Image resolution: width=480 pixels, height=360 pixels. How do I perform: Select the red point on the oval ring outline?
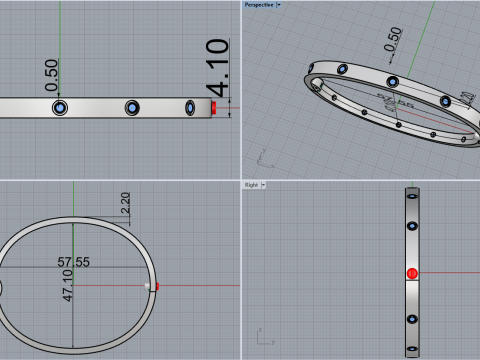(x=157, y=286)
